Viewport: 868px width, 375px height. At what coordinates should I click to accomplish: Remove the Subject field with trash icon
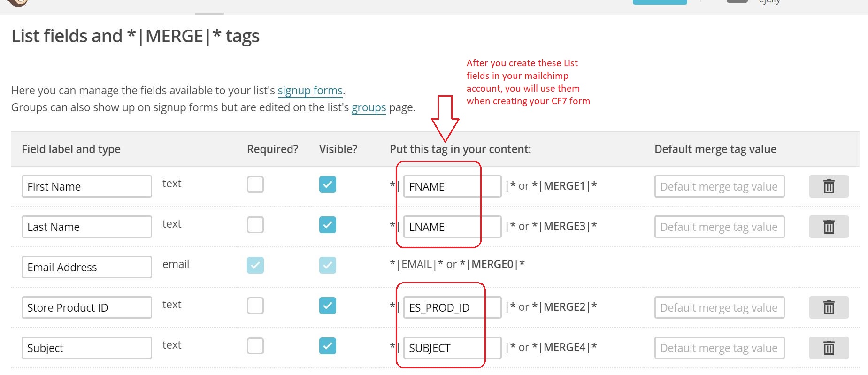829,348
